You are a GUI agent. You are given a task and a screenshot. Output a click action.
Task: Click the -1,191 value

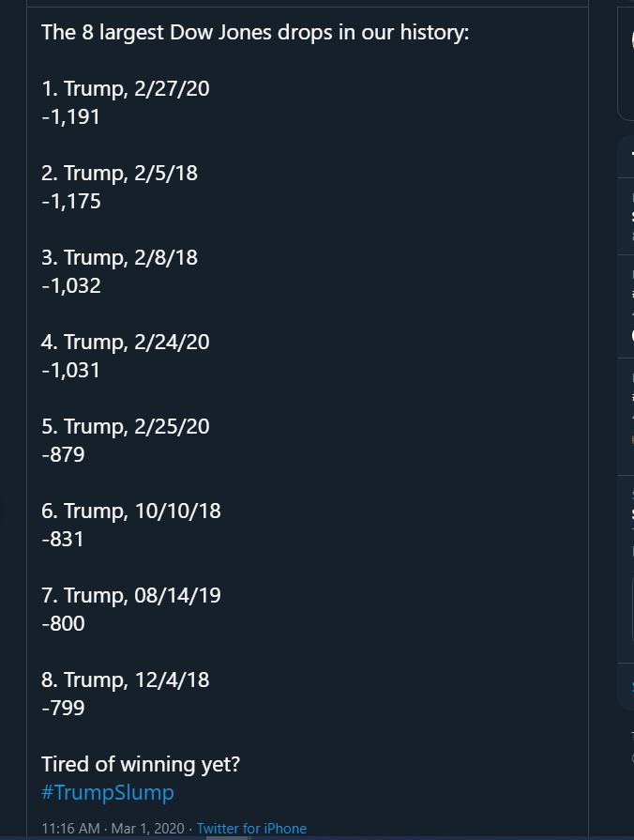[70, 116]
